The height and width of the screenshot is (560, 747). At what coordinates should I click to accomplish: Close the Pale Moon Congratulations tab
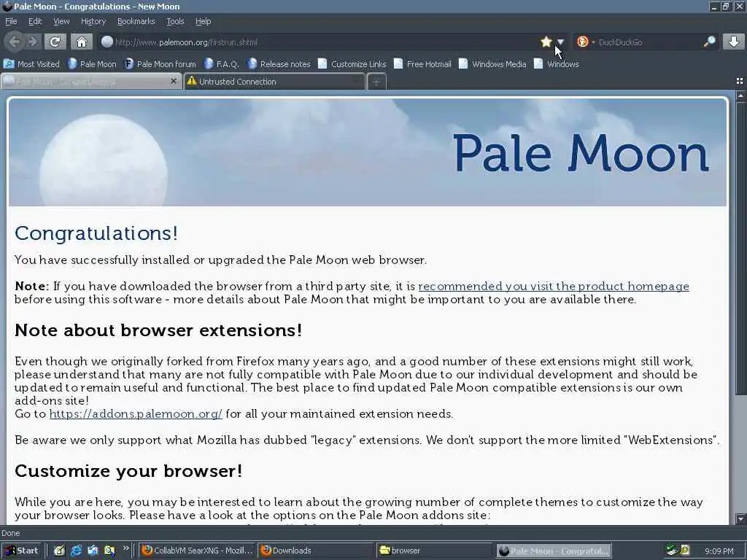(x=174, y=82)
